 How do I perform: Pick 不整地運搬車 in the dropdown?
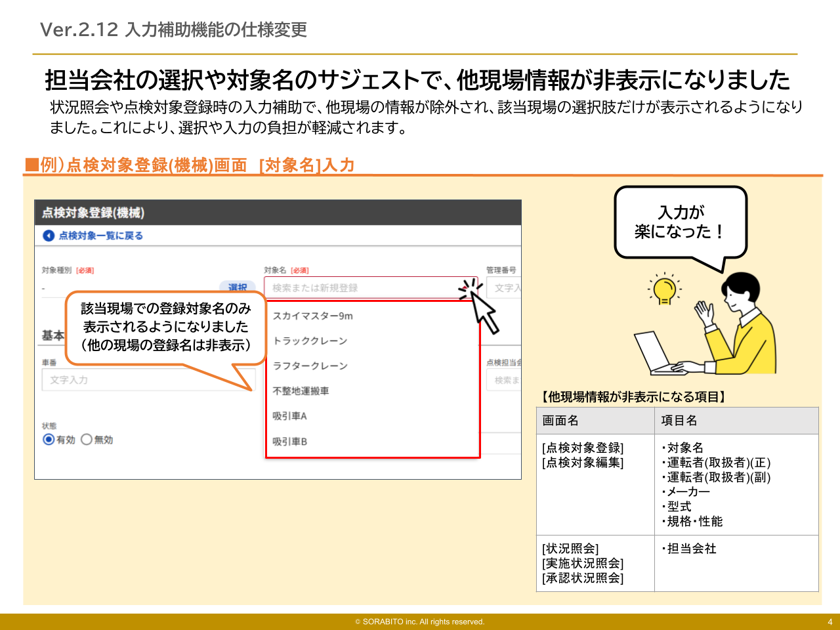coord(301,391)
